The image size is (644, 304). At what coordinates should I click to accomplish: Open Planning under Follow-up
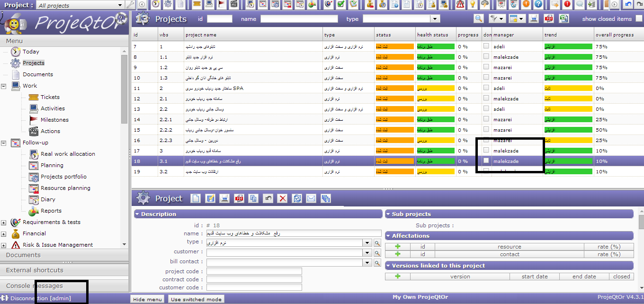tap(52, 165)
